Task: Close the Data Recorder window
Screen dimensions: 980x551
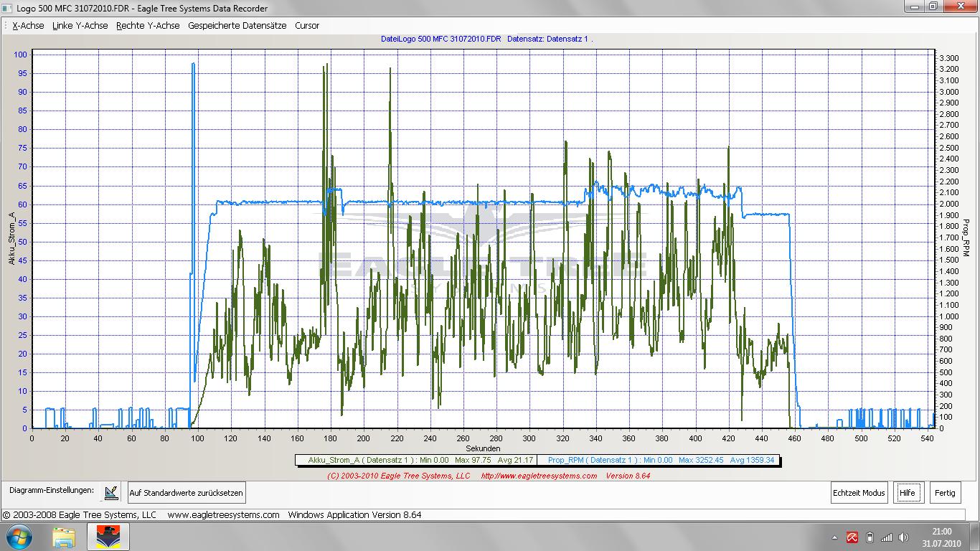Action: pyautogui.click(x=959, y=6)
